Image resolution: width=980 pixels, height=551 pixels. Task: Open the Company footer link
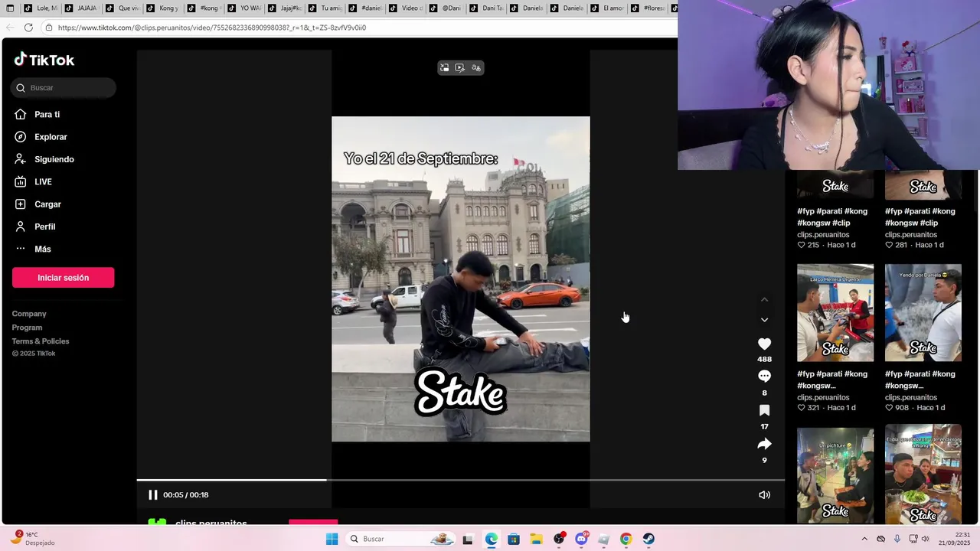(29, 314)
